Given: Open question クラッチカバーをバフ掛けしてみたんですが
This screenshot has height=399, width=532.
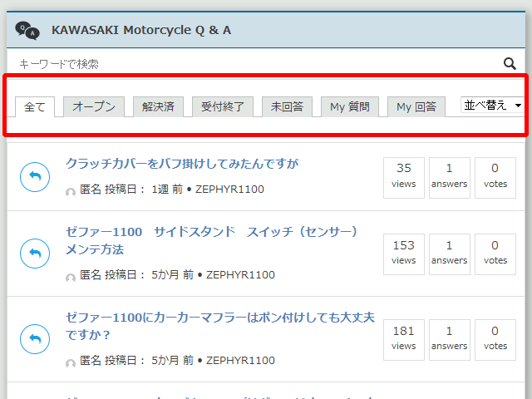Looking at the screenshot, I should pyautogui.click(x=182, y=164).
